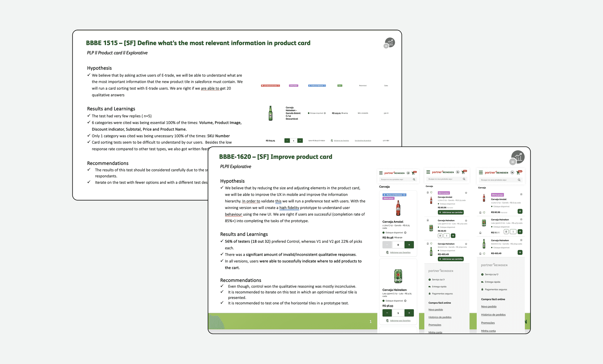
Task: Favorite Cerveja Amstel star in middle mockup
Action: (x=466, y=193)
